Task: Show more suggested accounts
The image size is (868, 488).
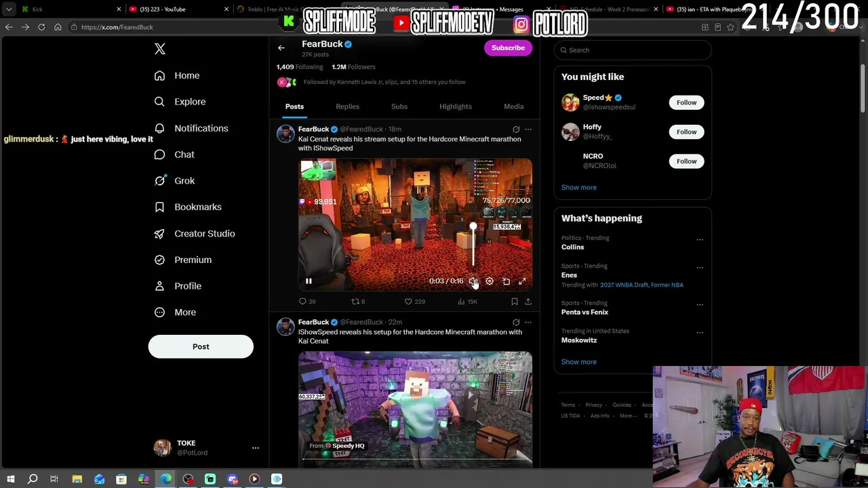Action: (579, 188)
